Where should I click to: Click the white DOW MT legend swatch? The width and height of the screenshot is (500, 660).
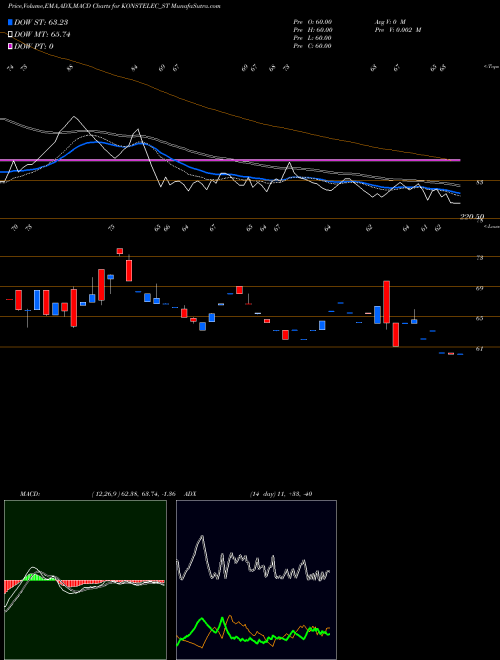(10, 35)
